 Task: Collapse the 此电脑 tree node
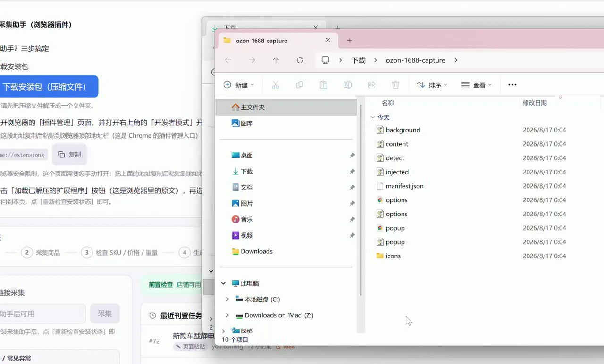coord(224,283)
